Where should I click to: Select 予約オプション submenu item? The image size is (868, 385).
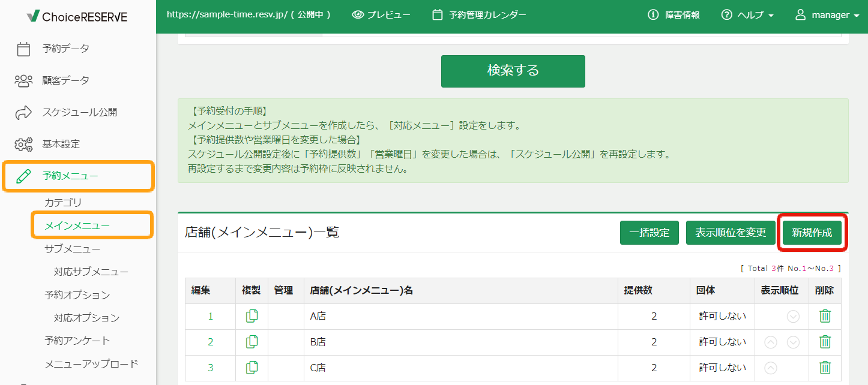[77, 295]
